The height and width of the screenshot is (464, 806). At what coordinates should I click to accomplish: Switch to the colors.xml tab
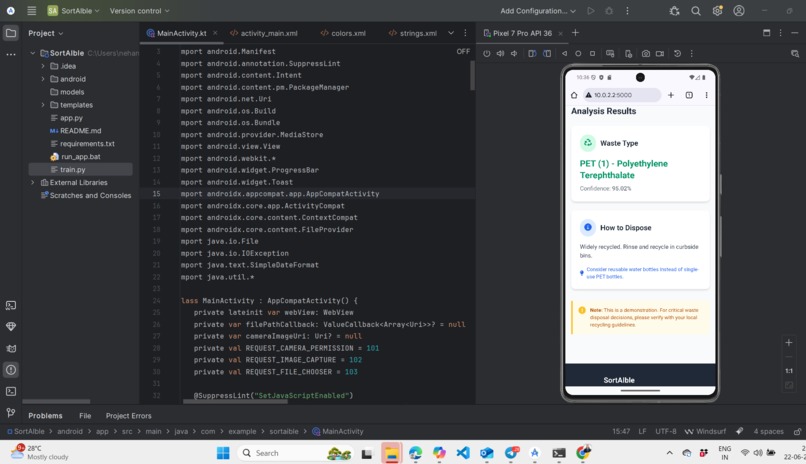tap(343, 33)
